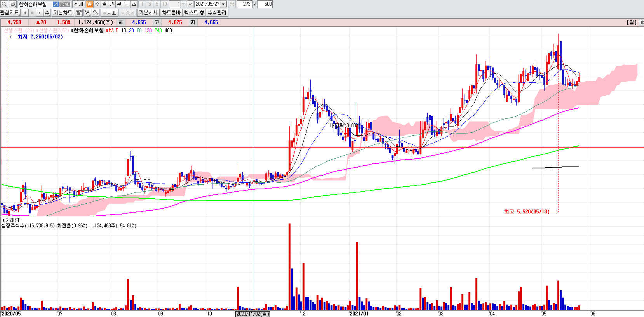Select the MA 20 legend color entry
644x317 pixels.
point(132,31)
